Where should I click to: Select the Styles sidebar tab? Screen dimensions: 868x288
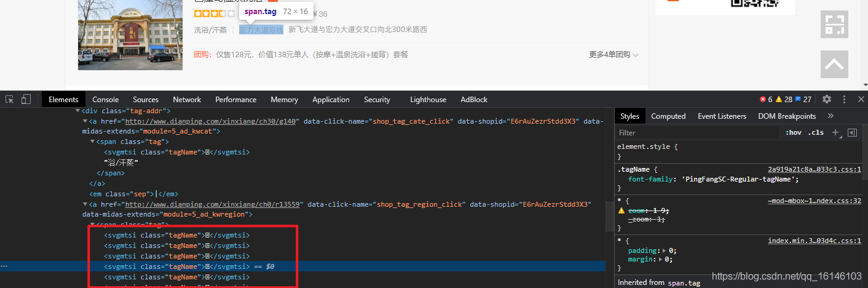click(629, 116)
